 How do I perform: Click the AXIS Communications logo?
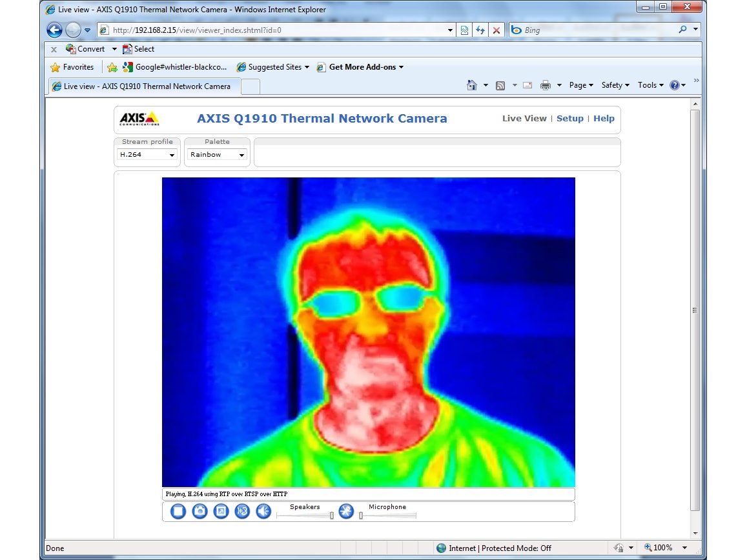click(x=139, y=119)
